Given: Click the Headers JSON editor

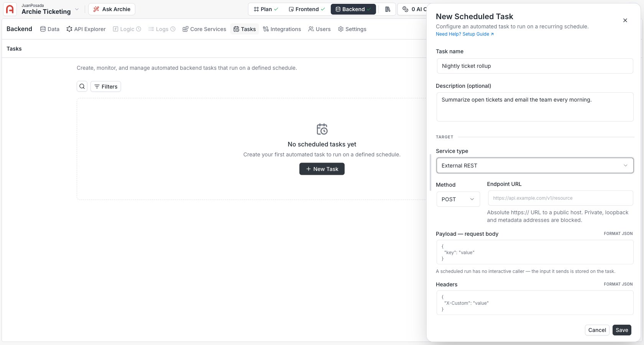Looking at the screenshot, I should 535,303.
